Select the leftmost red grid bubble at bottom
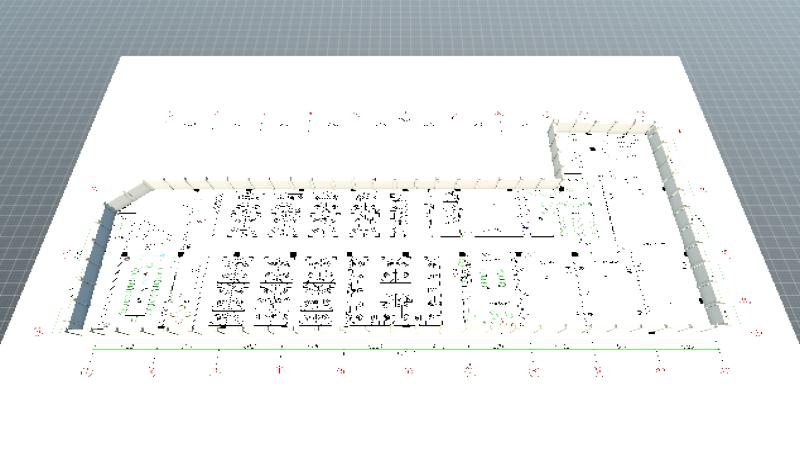Image resolution: width=800 pixels, height=450 pixels. (x=88, y=372)
